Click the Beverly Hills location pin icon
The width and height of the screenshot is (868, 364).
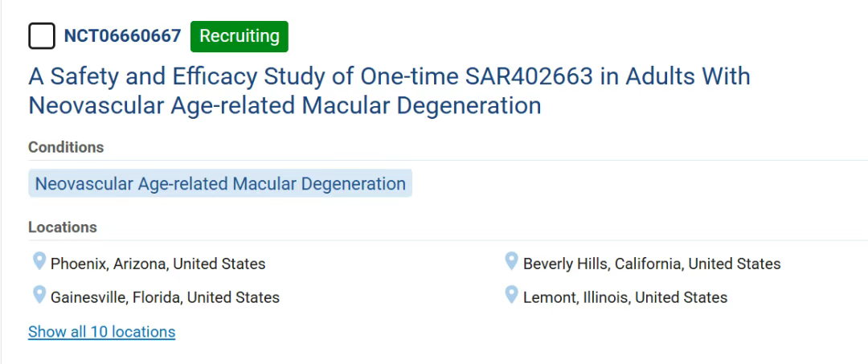click(511, 261)
